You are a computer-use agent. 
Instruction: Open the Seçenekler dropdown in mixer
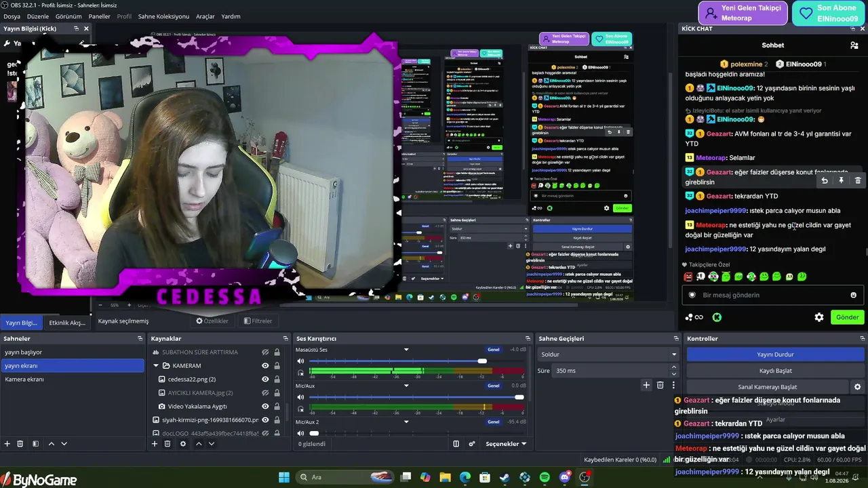pyautogui.click(x=506, y=444)
